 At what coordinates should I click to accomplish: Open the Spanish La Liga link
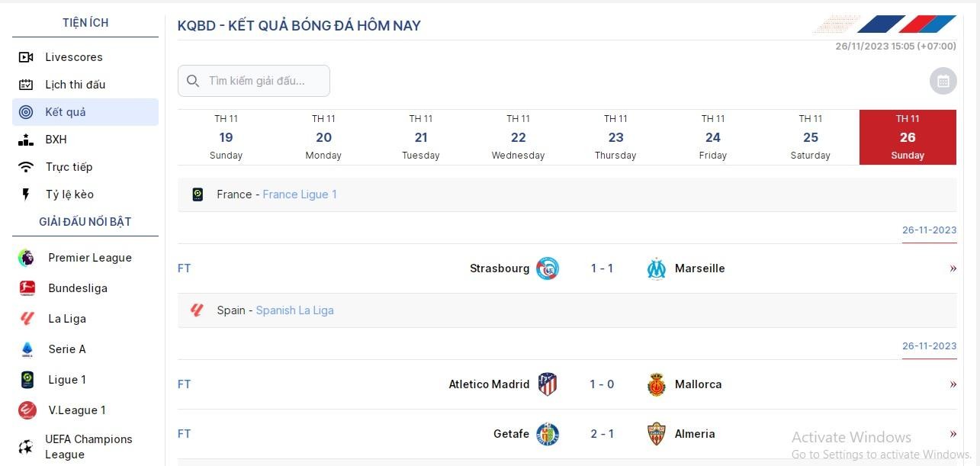coord(294,310)
